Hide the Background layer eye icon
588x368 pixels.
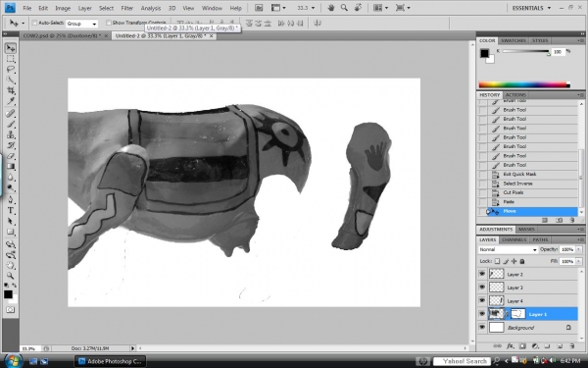482,328
